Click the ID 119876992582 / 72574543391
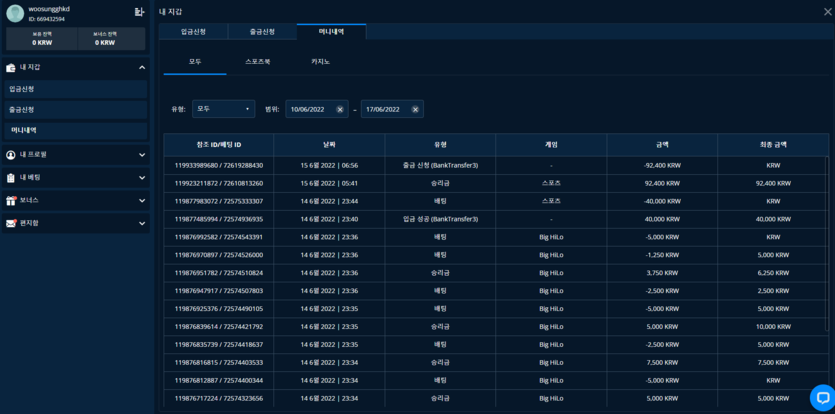Viewport: 835px width, 414px height. 219,237
